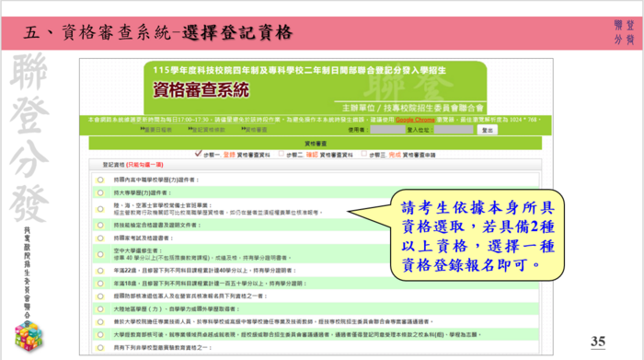
Task: Open the 重要日程表 menu link
Action: (156, 130)
